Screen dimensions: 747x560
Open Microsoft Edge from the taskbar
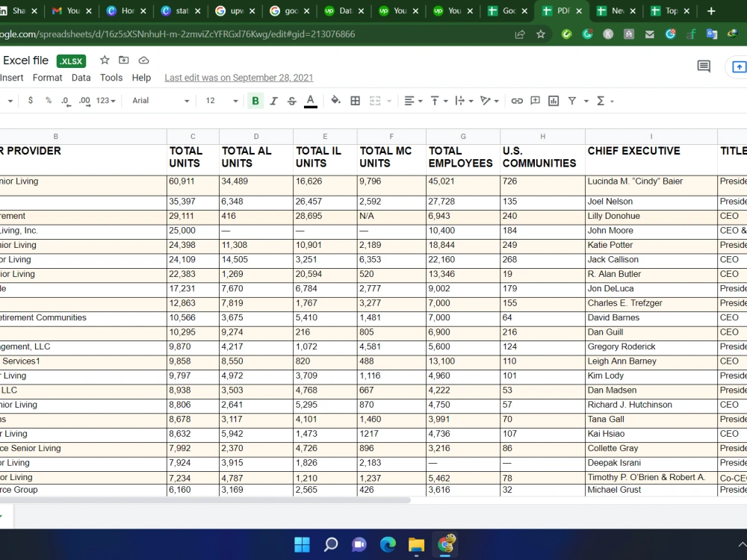(x=388, y=544)
